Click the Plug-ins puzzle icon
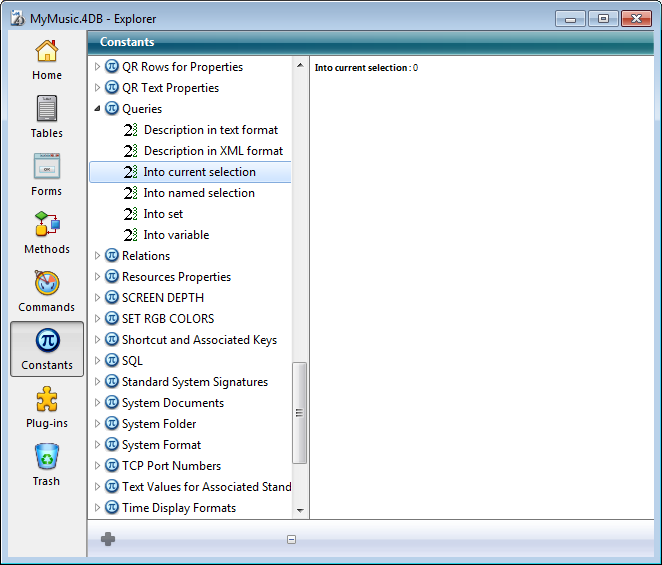662x565 pixels. 46,400
